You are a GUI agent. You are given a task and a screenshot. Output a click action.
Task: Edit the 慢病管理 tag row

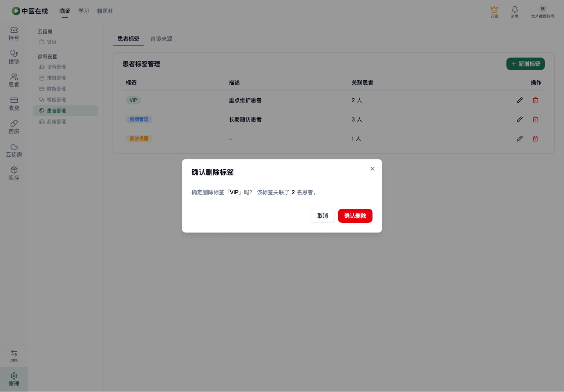(x=520, y=119)
